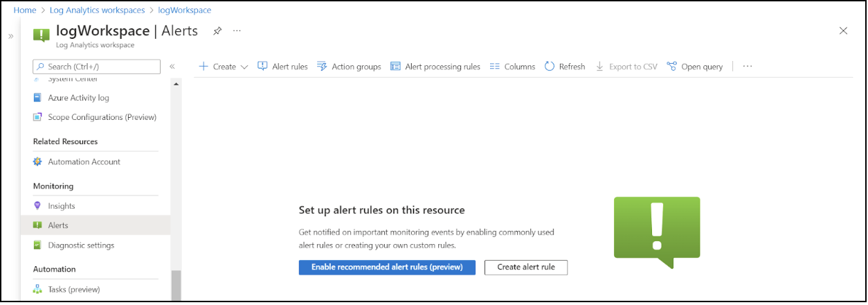Choose Columns in the toolbar
Image resolution: width=868 pixels, height=305 pixels.
[512, 67]
